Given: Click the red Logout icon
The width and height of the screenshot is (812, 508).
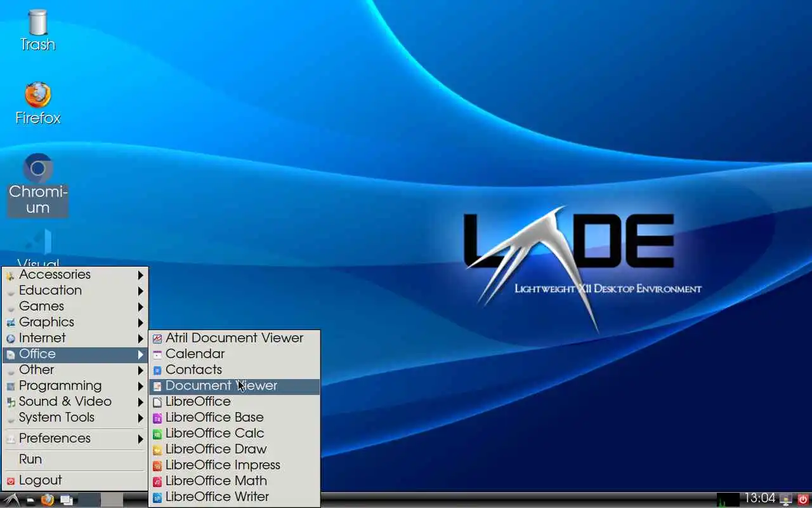Looking at the screenshot, I should coord(10,481).
